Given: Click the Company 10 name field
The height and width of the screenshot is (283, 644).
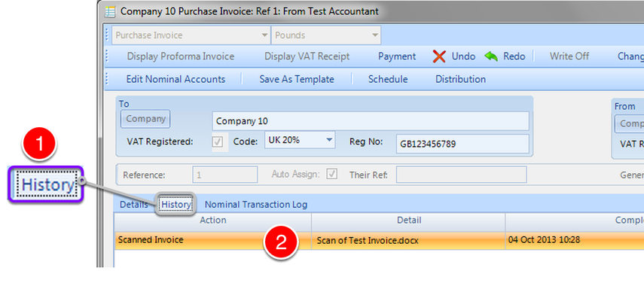Looking at the screenshot, I should pyautogui.click(x=371, y=121).
